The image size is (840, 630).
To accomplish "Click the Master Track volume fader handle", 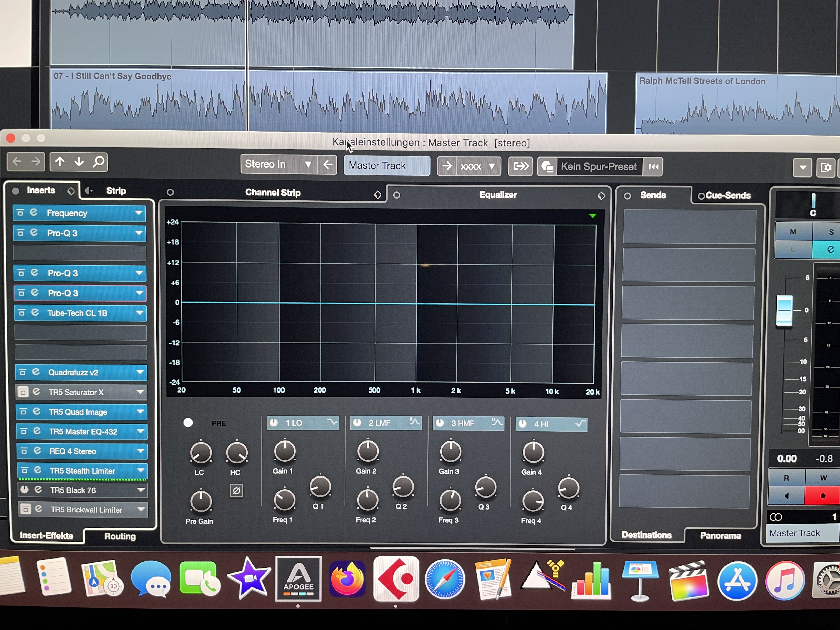I will click(x=784, y=310).
